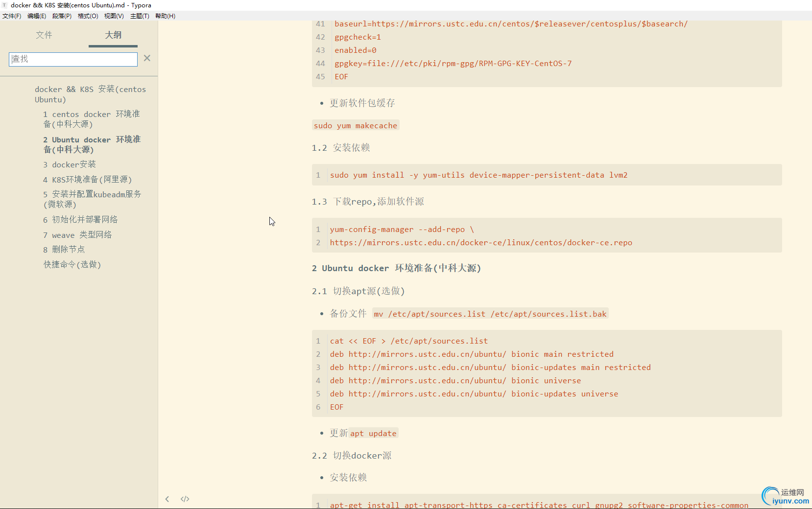Image resolution: width=812 pixels, height=509 pixels.
Task: Select '6 初始化并部署网络' in the outline
Action: point(81,219)
